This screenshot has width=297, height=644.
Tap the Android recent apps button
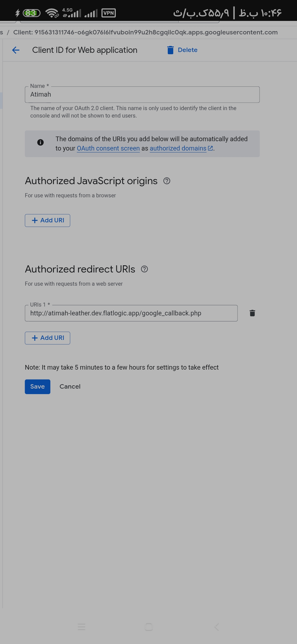[x=81, y=627]
